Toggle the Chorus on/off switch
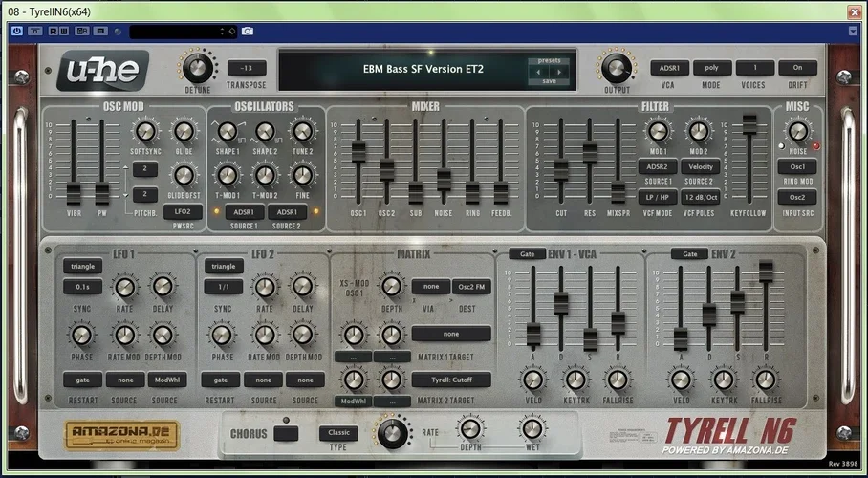The image size is (868, 478). coord(285,433)
